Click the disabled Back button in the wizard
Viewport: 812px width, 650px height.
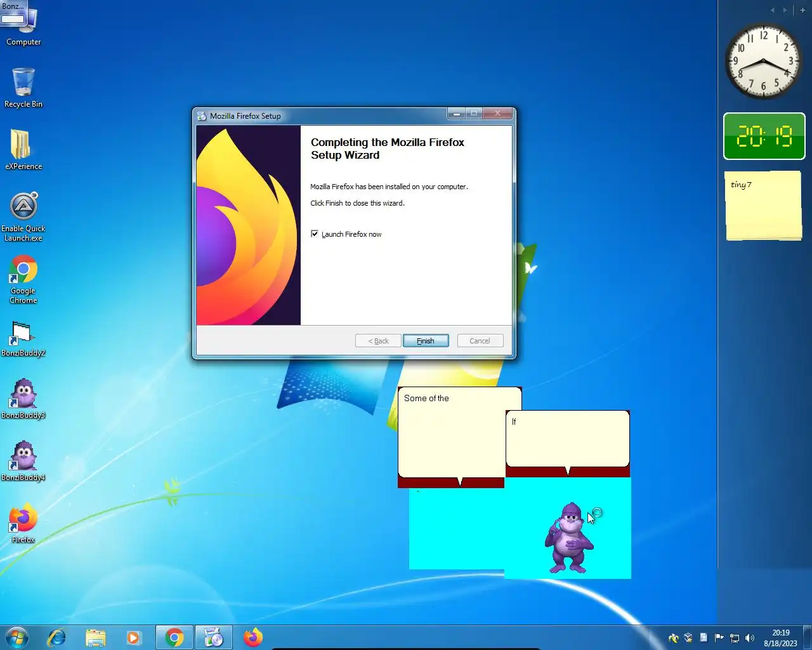tap(378, 341)
